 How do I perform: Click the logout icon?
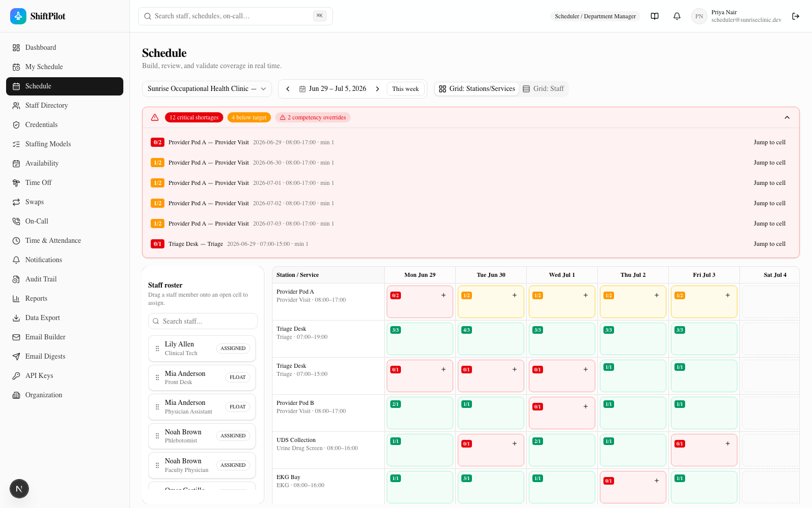point(796,16)
